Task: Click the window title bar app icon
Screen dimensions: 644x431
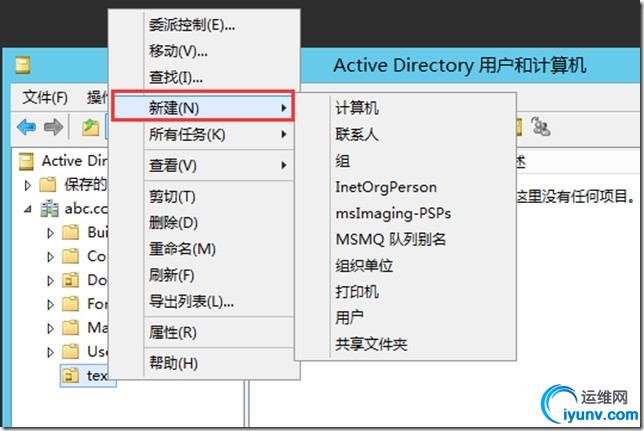Action: (23, 66)
